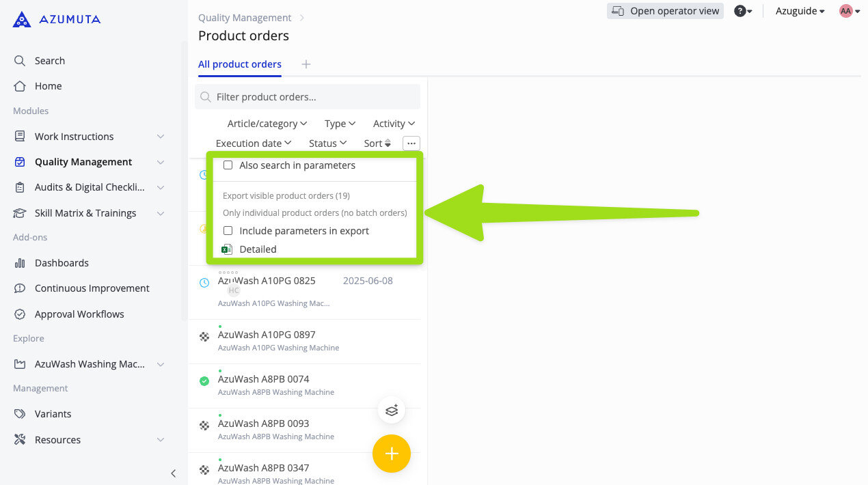868x485 pixels.
Task: Click the Excel Detailed export icon
Action: pos(228,249)
